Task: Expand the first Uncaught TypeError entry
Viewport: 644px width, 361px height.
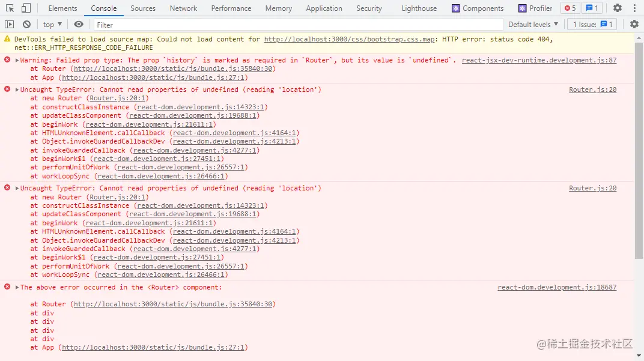Action: [x=17, y=89]
